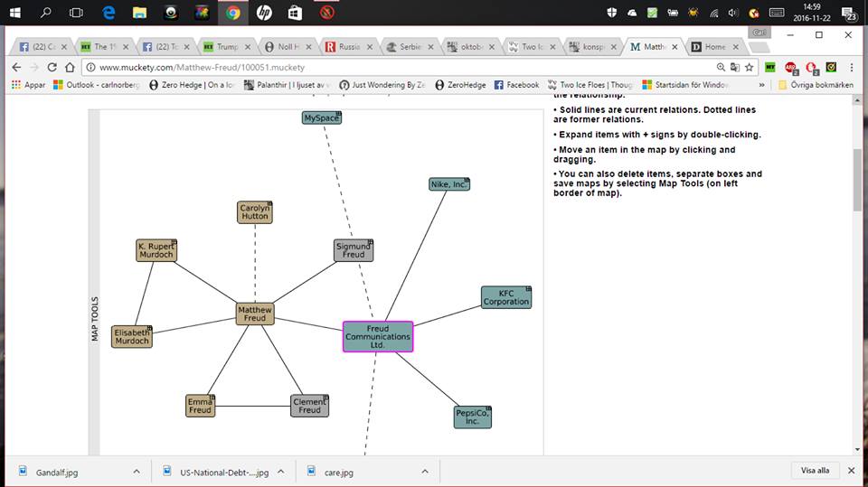Click the Visa alla downloads button
The width and height of the screenshot is (868, 487).
coord(815,471)
